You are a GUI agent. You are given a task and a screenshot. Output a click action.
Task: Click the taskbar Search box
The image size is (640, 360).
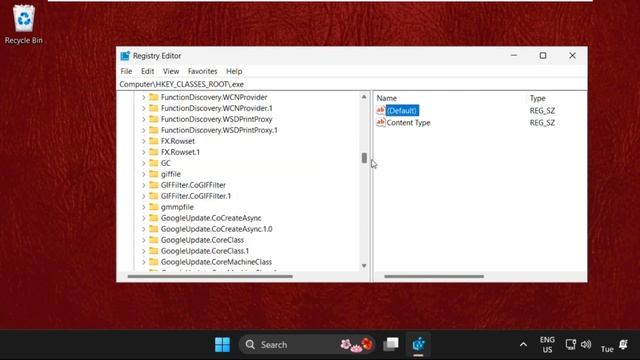point(307,345)
